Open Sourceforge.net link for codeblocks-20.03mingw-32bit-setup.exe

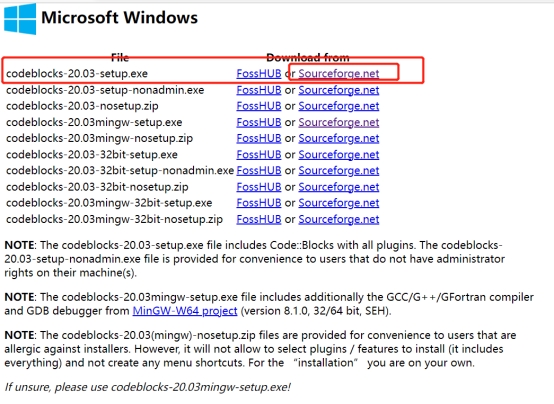(338, 203)
